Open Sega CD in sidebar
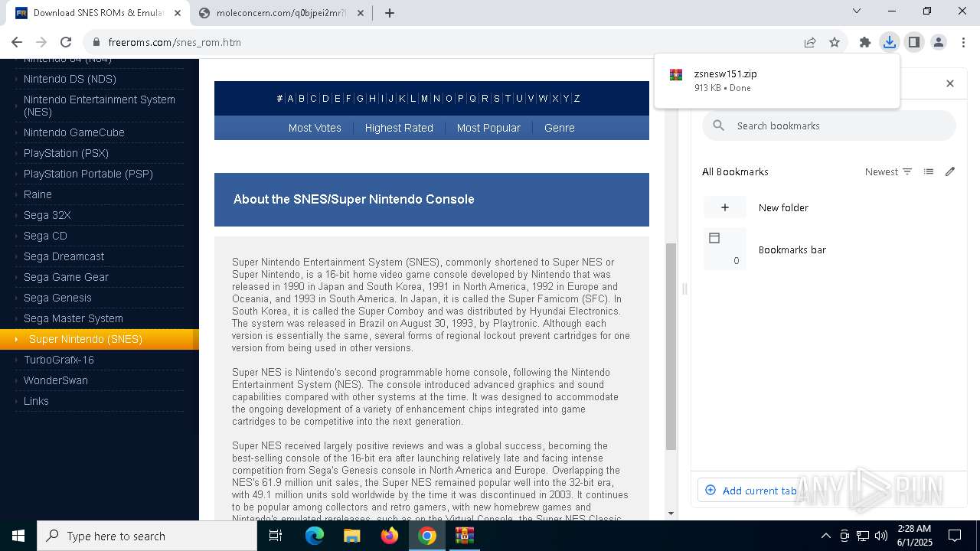Screen dimensions: 980x551 click(x=45, y=236)
